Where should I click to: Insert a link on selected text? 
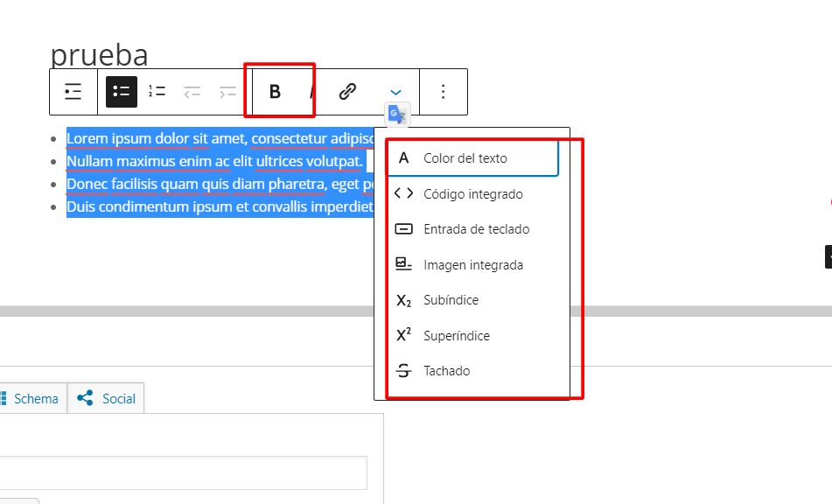point(347,92)
